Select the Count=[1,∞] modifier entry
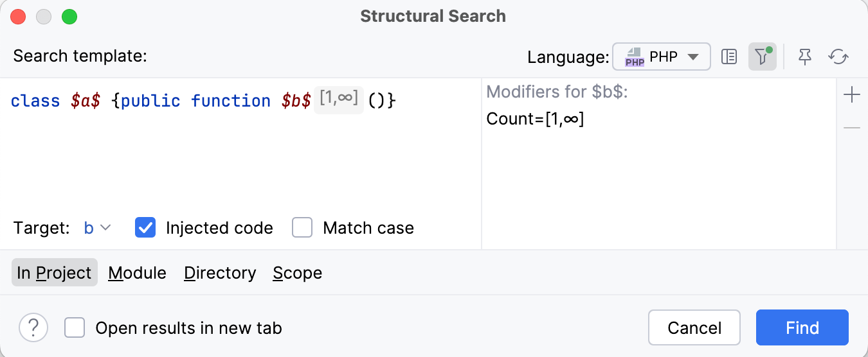 [535, 119]
